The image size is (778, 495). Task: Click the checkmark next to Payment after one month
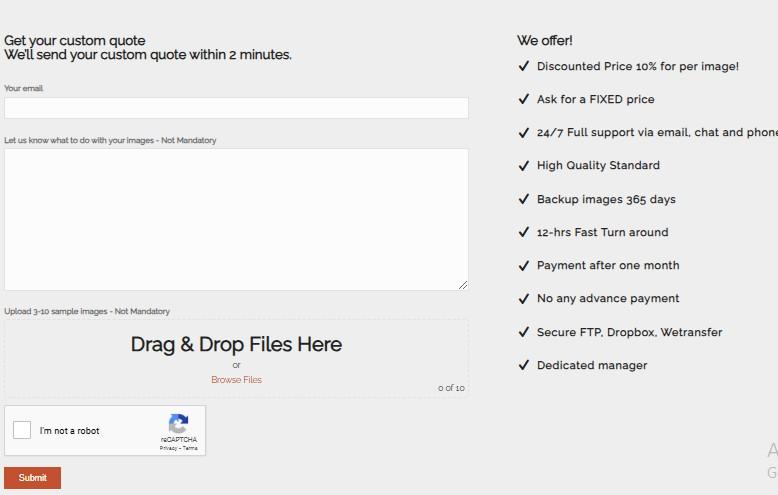click(523, 265)
